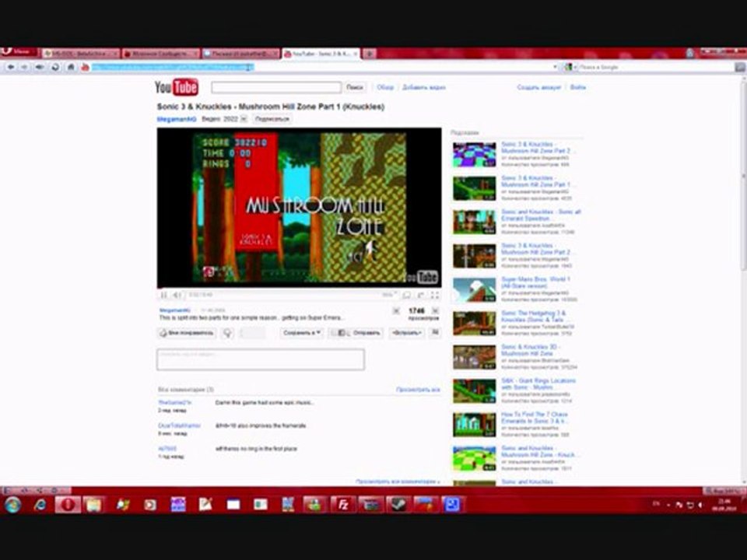Viewport: 747px width, 560px height.
Task: Open the Save to dropdown under the video
Action: (302, 333)
